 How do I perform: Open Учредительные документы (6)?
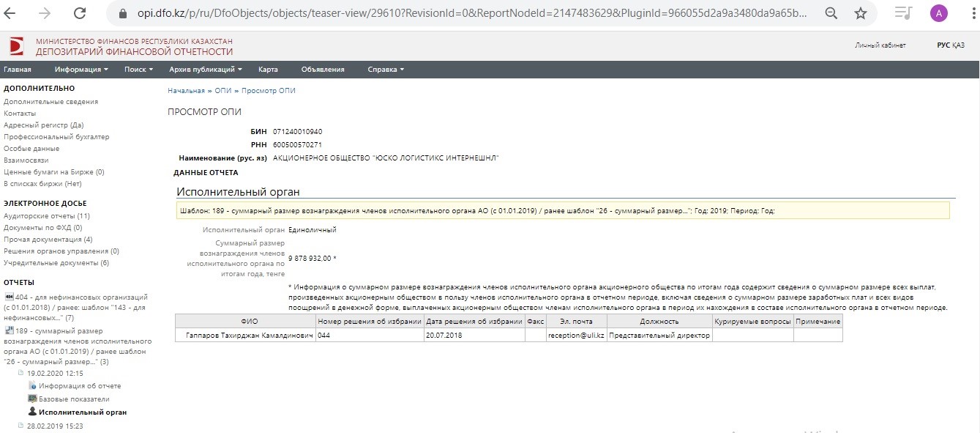pos(56,263)
